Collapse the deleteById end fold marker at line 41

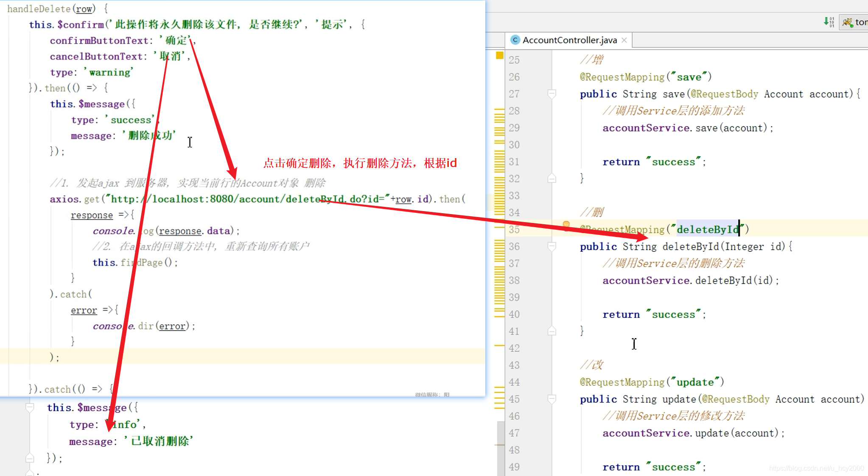(552, 331)
